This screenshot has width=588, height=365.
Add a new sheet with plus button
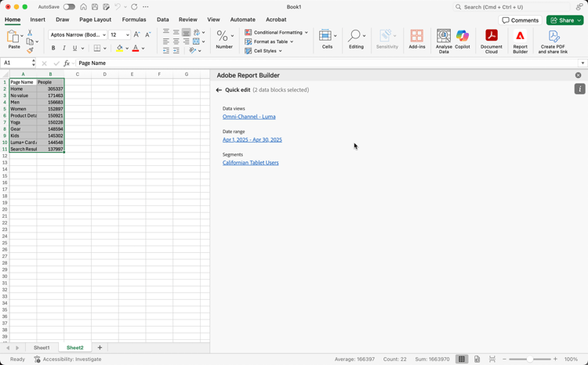point(100,348)
